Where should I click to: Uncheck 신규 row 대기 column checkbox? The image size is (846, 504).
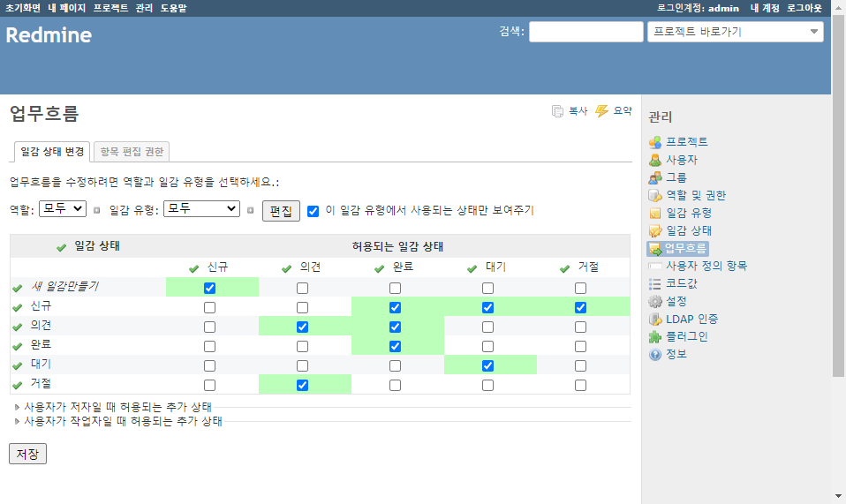[487, 308]
